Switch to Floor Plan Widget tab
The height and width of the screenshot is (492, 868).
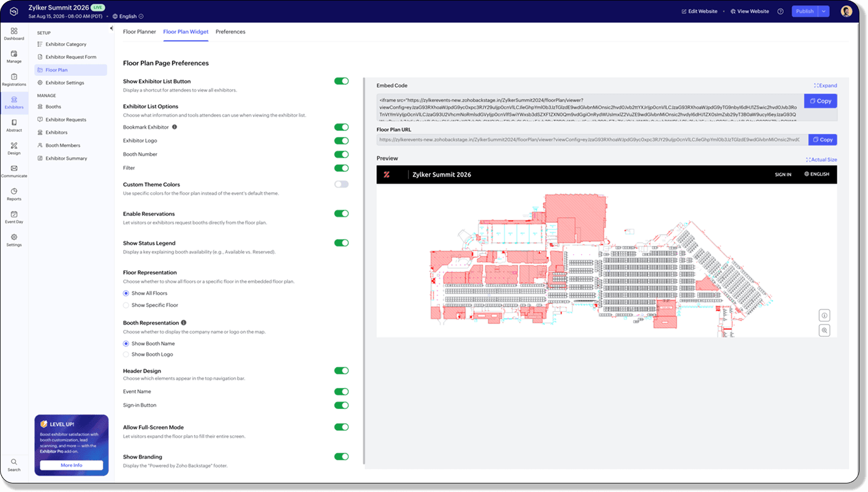click(186, 32)
